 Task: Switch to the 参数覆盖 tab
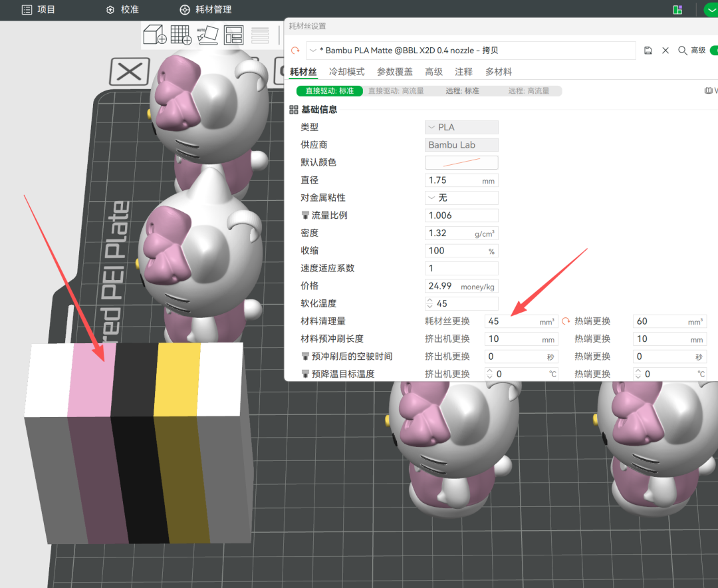click(x=395, y=71)
